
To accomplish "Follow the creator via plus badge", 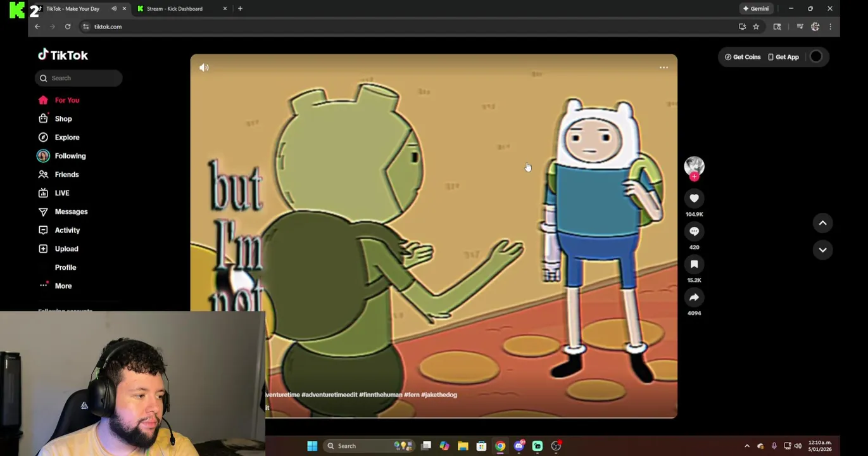I will (x=695, y=177).
